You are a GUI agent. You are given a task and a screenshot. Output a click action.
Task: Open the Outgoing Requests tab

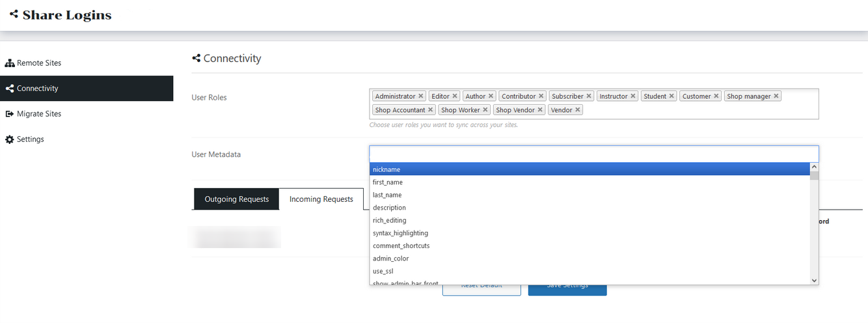pos(236,199)
